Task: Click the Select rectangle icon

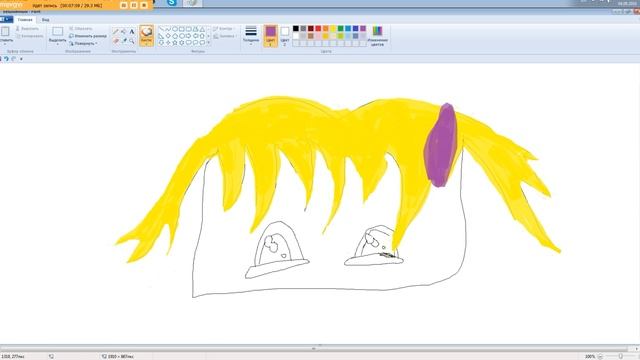Action: pyautogui.click(x=58, y=32)
